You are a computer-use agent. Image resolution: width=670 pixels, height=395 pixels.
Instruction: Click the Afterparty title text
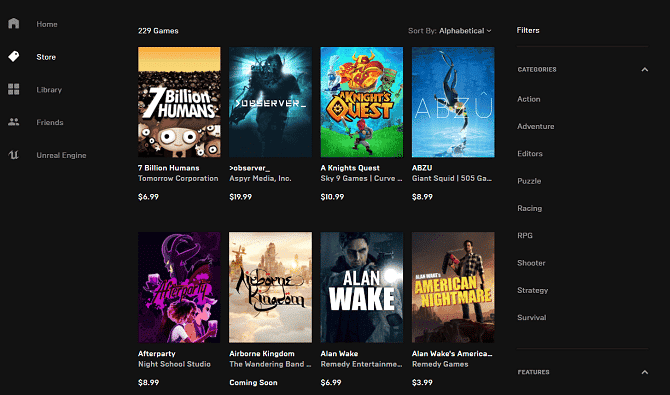pyautogui.click(x=156, y=354)
